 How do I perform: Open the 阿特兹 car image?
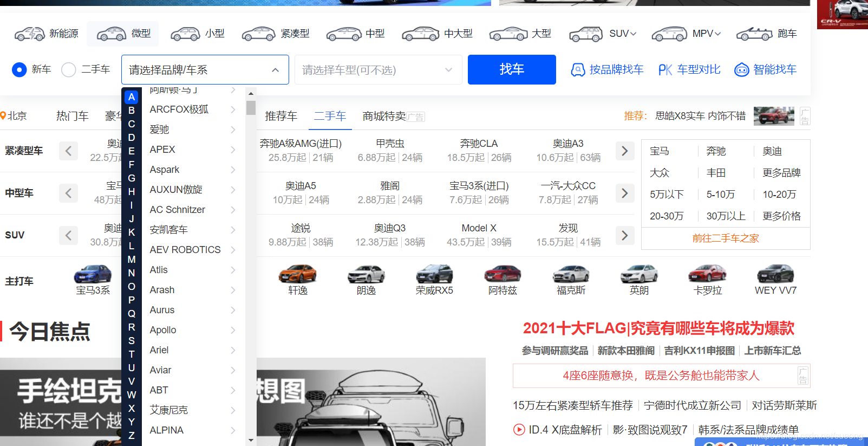click(502, 274)
